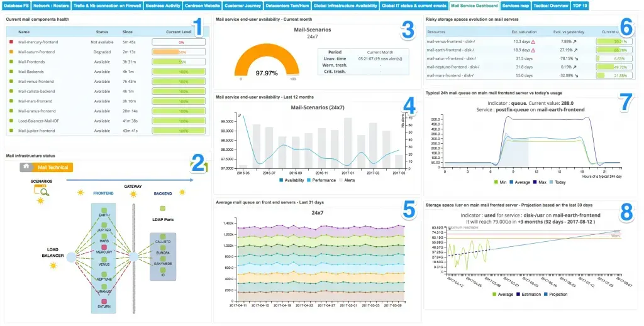Toggle Projection series in storage projection legend

click(555, 295)
